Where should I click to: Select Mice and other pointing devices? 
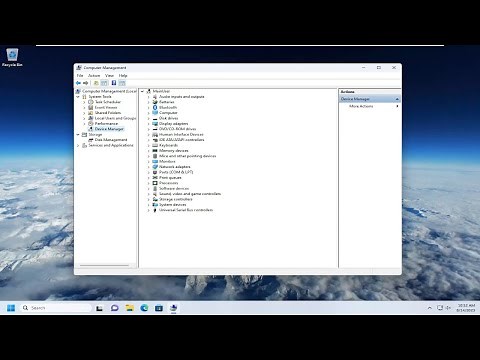click(x=187, y=156)
